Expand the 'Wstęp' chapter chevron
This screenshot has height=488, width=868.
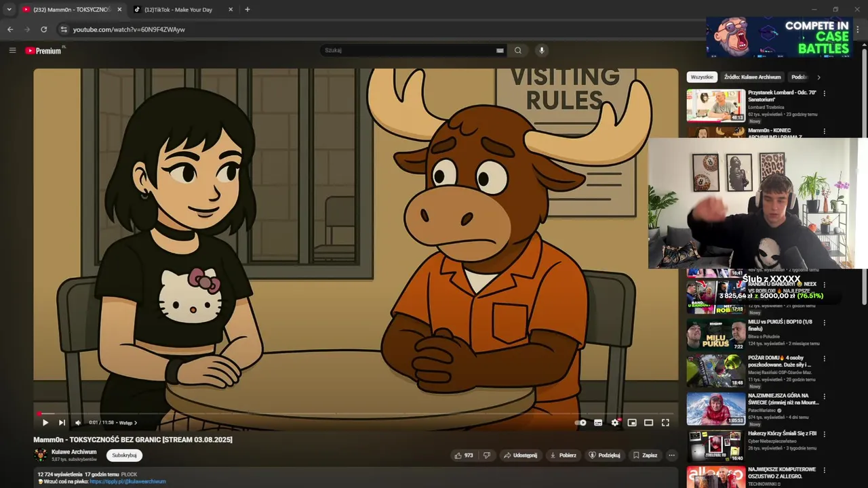136,423
